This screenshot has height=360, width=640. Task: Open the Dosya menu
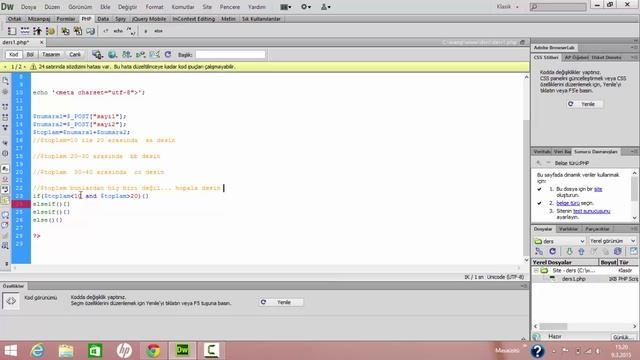point(28,7)
